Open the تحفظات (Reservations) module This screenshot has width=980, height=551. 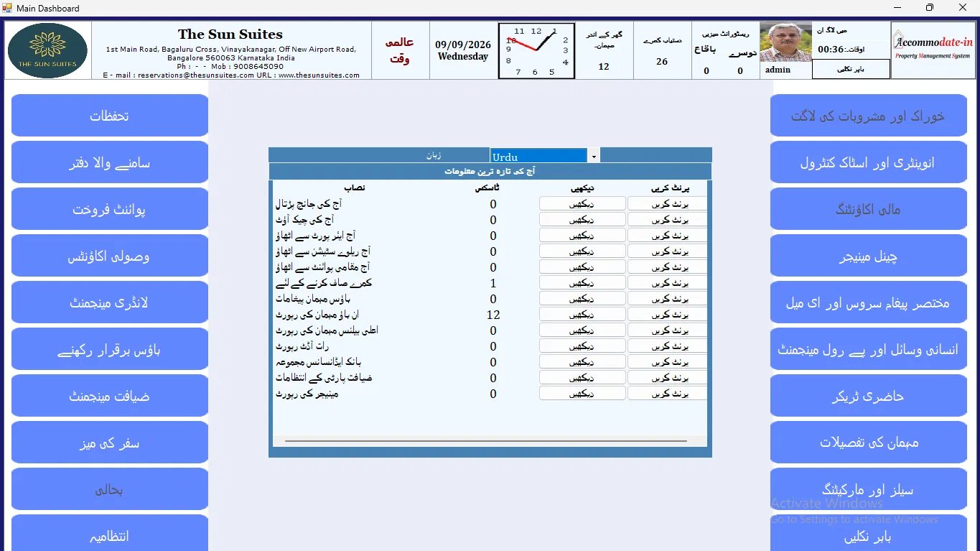pyautogui.click(x=110, y=116)
